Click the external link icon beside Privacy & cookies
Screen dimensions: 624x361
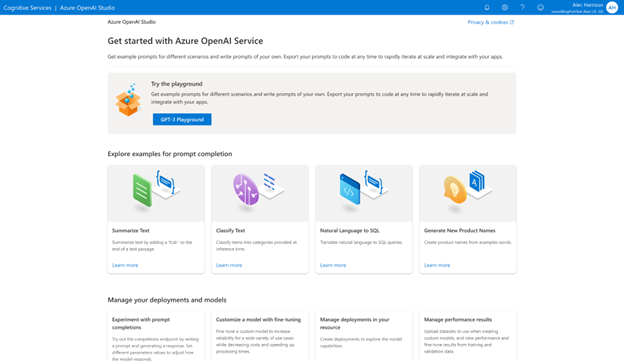click(512, 22)
